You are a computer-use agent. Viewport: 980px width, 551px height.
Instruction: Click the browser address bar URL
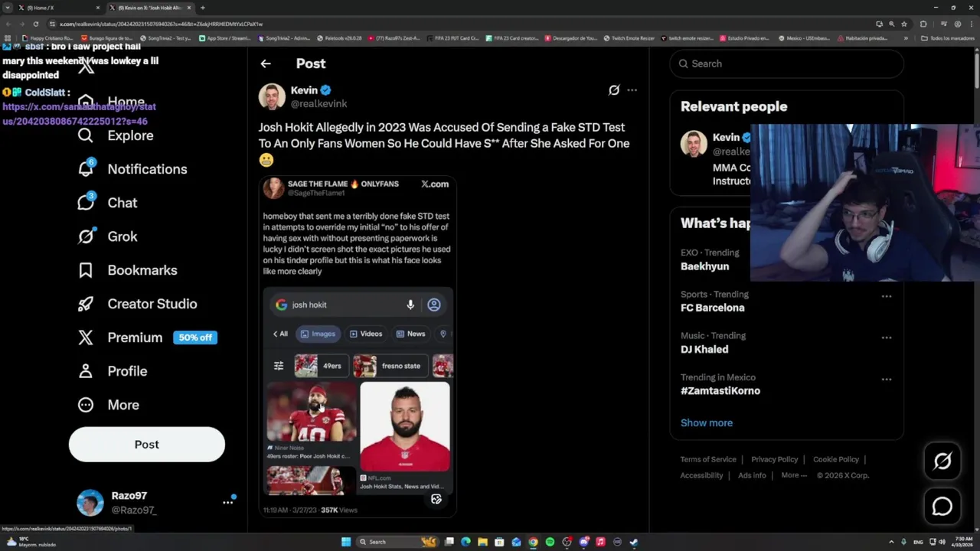coord(161,24)
